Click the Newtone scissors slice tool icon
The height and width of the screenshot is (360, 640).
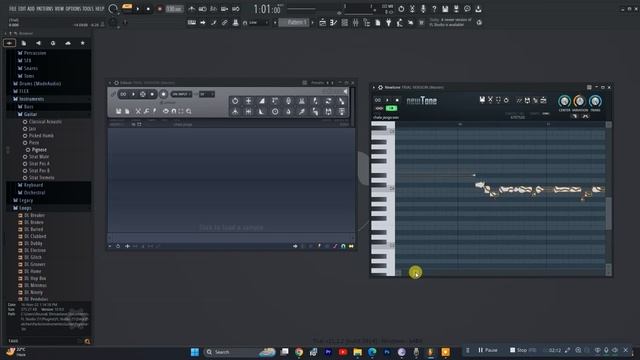[490, 100]
